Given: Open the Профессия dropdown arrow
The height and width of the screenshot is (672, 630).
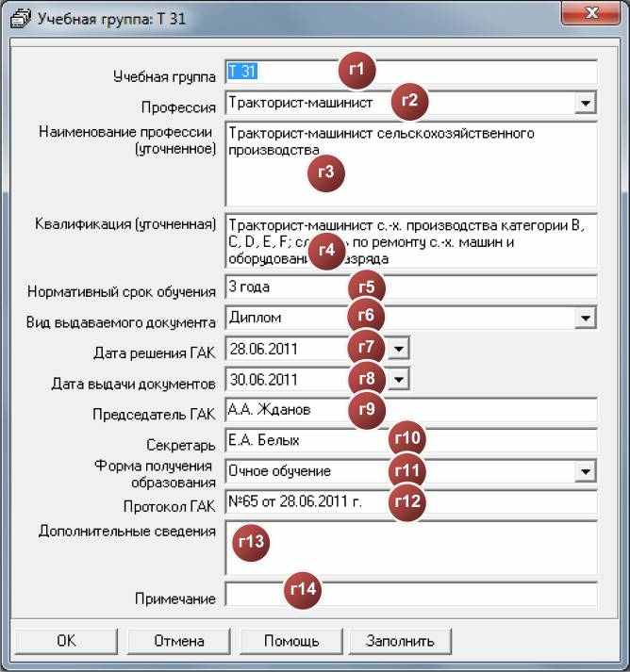Looking at the screenshot, I should (586, 103).
